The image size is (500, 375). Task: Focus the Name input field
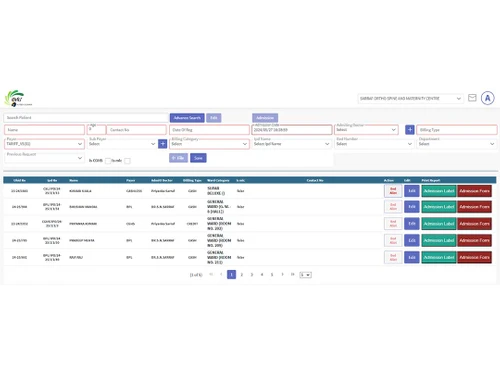point(44,130)
